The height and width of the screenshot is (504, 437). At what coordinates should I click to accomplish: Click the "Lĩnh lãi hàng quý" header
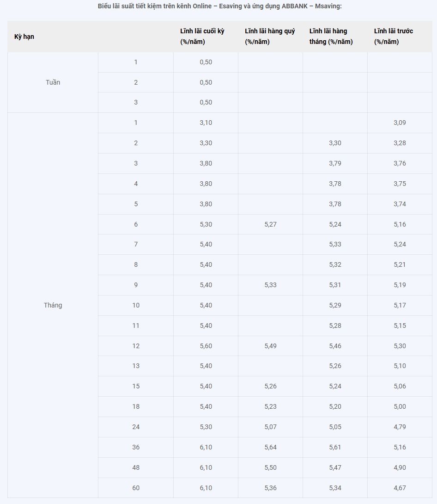click(270, 36)
